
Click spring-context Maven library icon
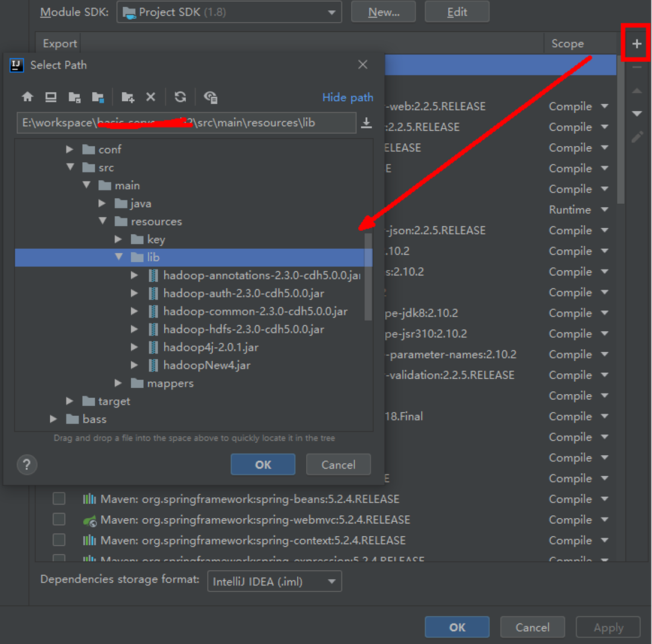(x=89, y=540)
